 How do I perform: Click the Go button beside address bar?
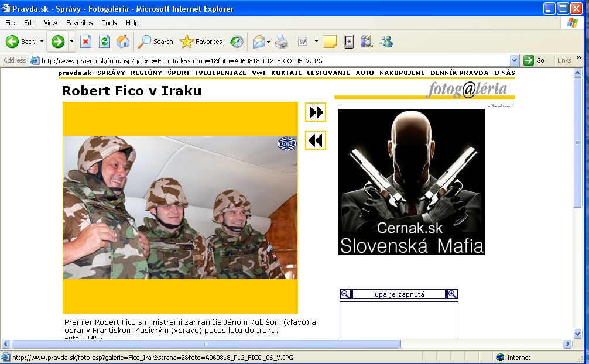click(534, 60)
